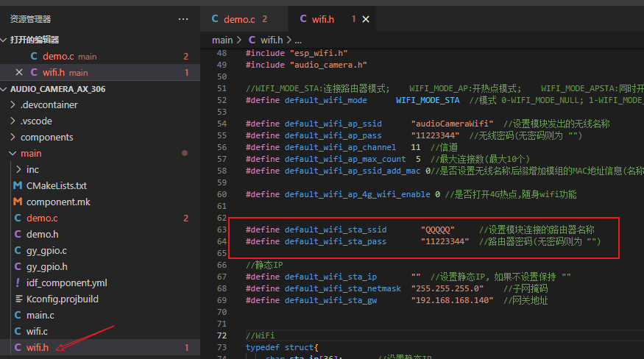Click the breadcrumb ellipsis symbol segment
The height and width of the screenshot is (359, 644).
point(298,40)
